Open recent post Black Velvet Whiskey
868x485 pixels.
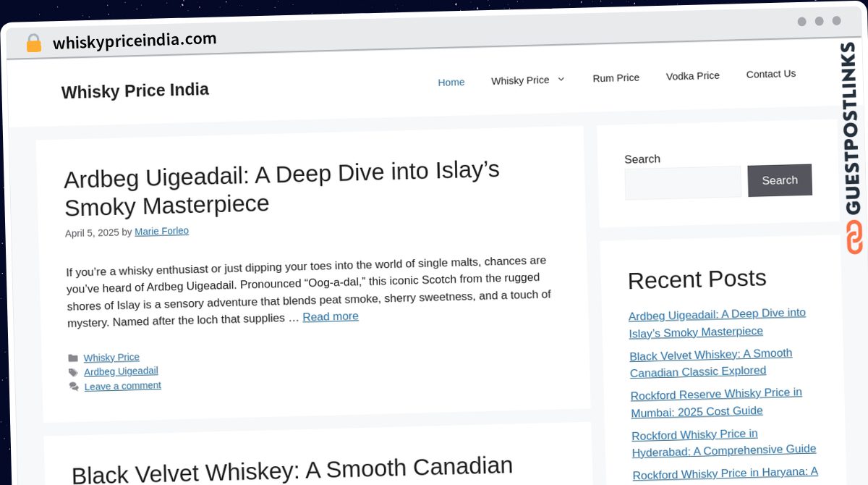pos(711,363)
